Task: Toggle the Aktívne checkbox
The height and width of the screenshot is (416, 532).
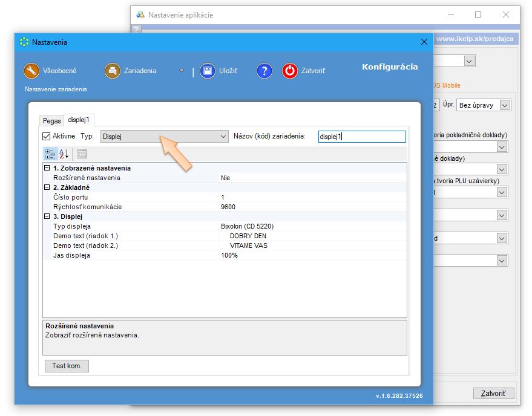Action: coord(47,137)
